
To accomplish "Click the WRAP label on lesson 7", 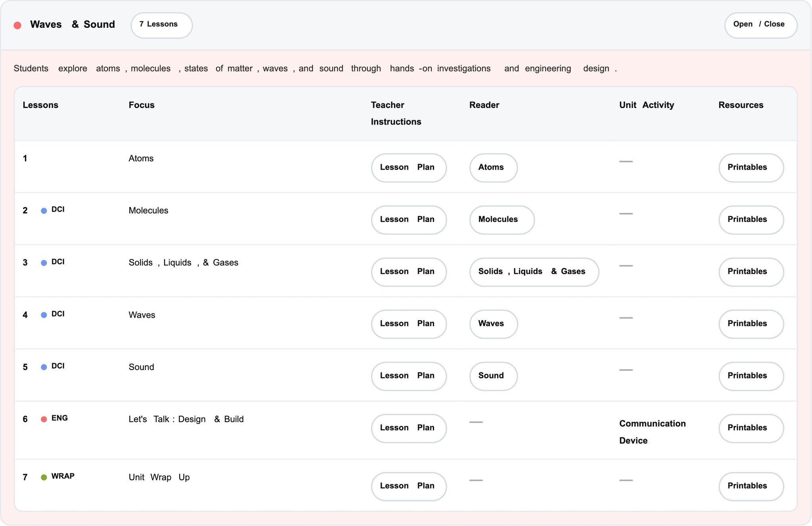I will point(63,476).
